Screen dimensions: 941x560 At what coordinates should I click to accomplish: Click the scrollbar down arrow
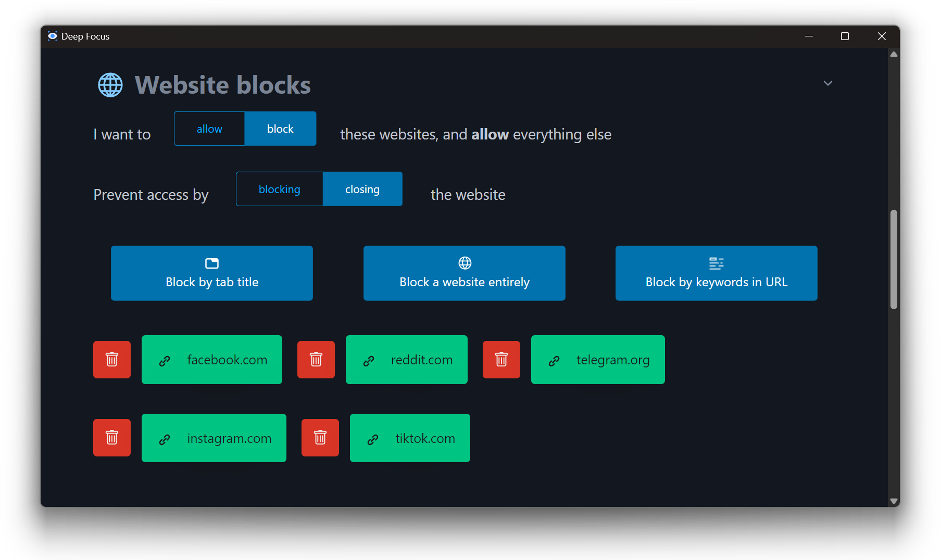(x=894, y=501)
